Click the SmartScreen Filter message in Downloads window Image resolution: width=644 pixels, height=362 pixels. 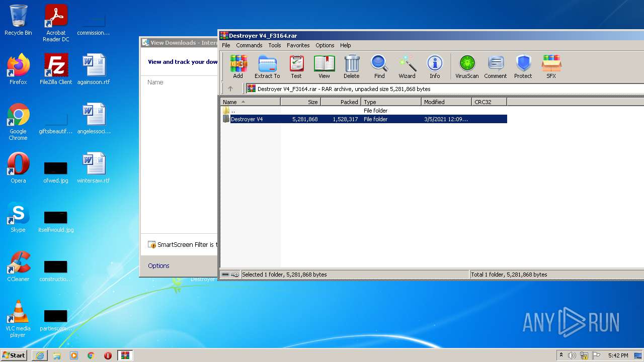(x=183, y=245)
